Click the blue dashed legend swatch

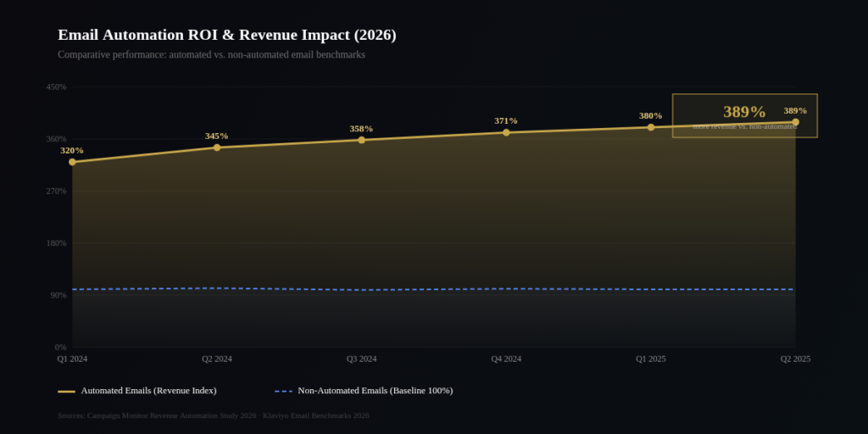(283, 392)
